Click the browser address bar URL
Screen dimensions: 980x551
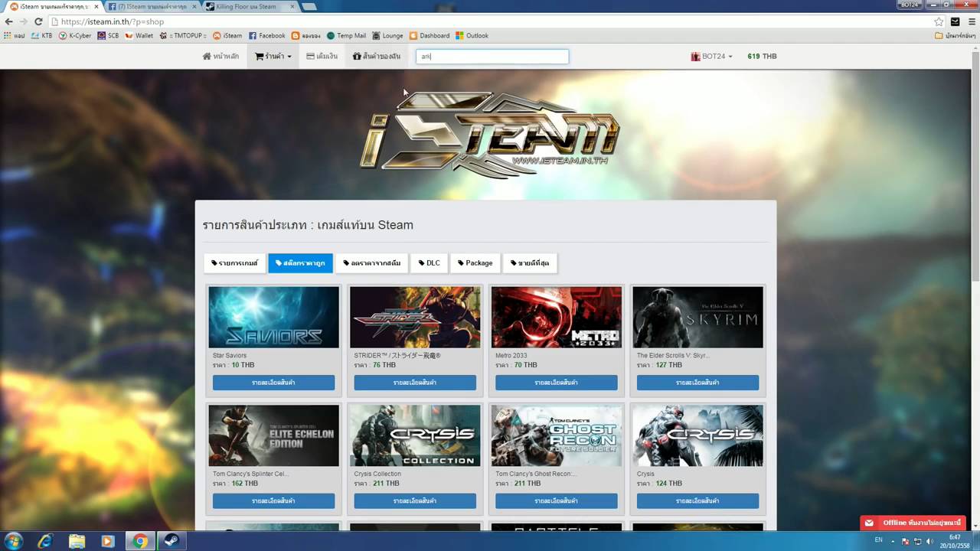[x=113, y=21]
